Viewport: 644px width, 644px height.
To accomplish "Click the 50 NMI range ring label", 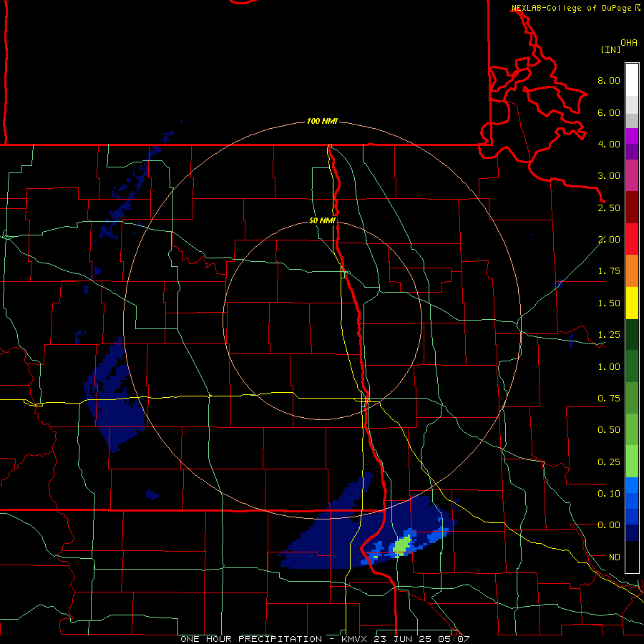I will (322, 220).
